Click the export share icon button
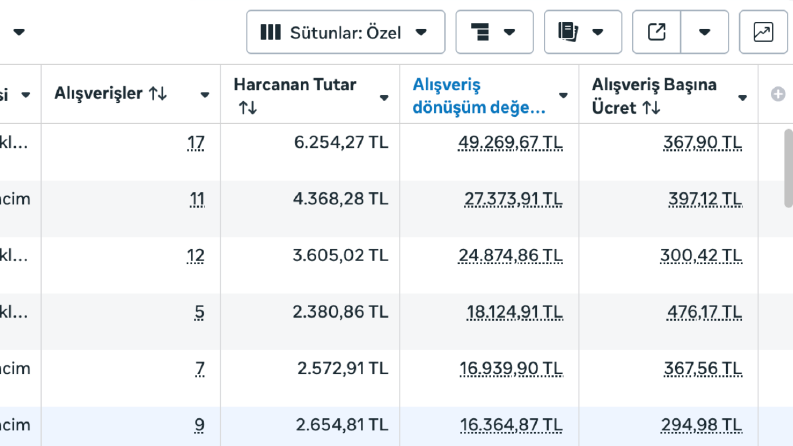Image resolution: width=793 pixels, height=446 pixels. (656, 32)
